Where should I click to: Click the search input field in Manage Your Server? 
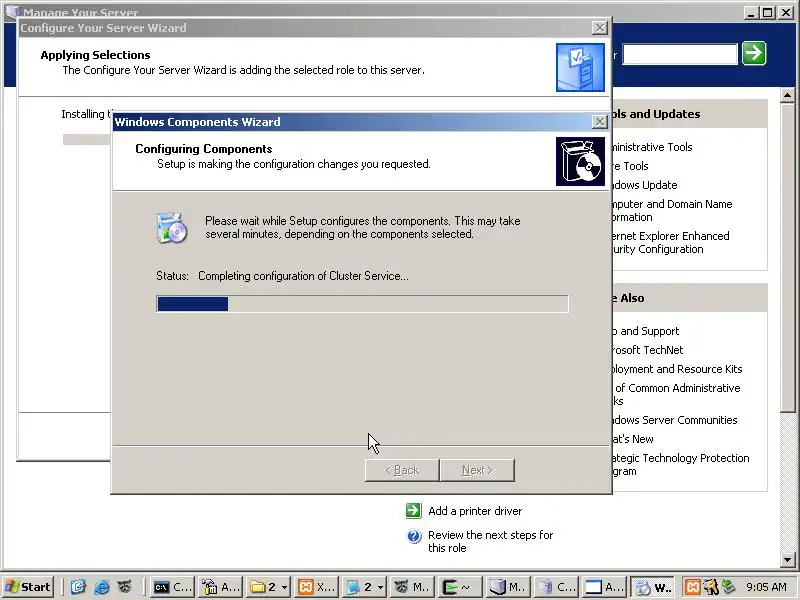680,54
